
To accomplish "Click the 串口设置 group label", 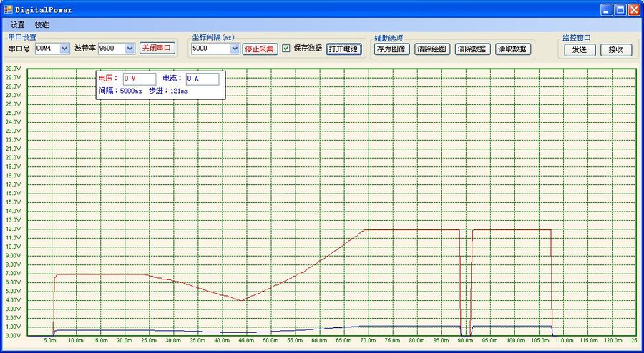I will coord(22,37).
